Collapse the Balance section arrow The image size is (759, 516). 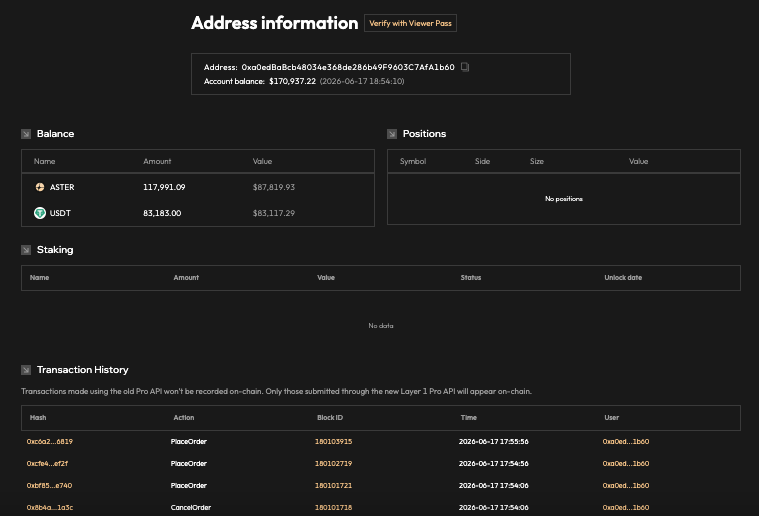[x=26, y=134]
